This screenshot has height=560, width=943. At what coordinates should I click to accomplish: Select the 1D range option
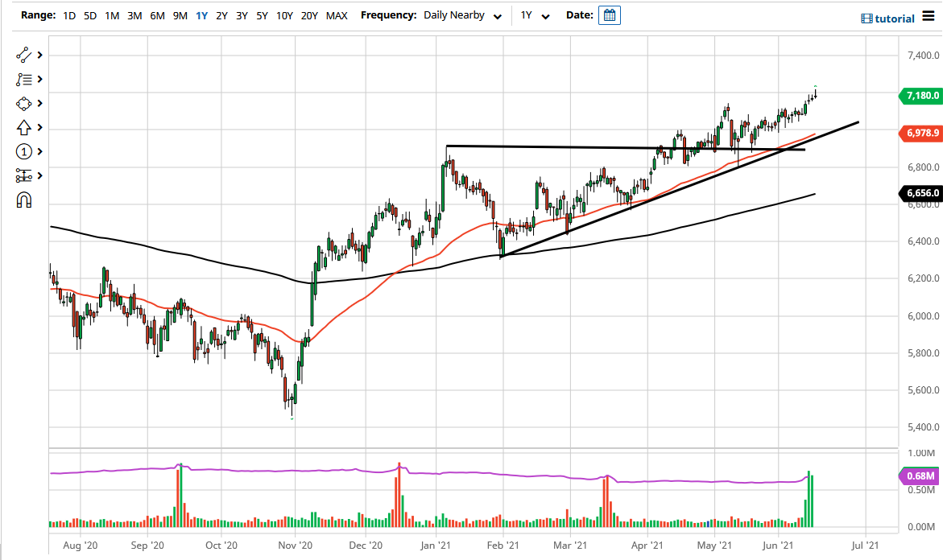68,14
